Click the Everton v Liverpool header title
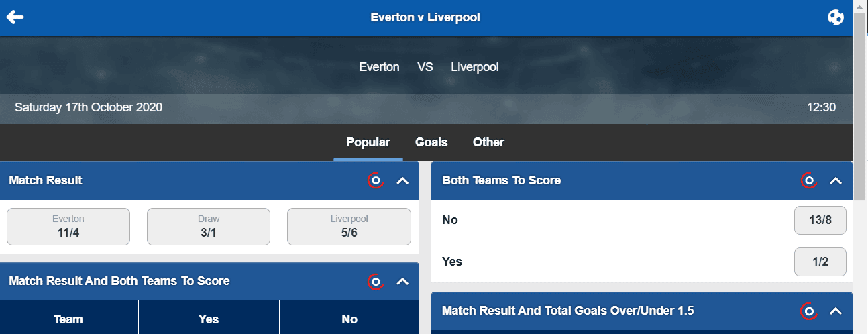The width and height of the screenshot is (868, 334). point(425,17)
